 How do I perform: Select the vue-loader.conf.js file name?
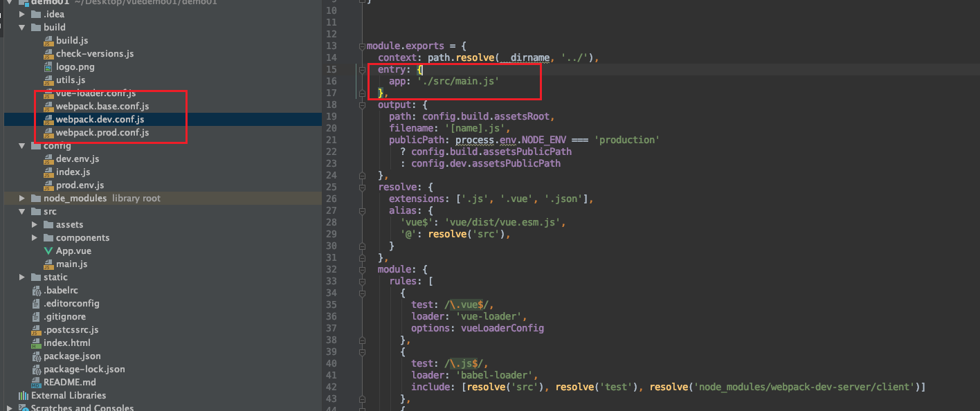coord(96,93)
